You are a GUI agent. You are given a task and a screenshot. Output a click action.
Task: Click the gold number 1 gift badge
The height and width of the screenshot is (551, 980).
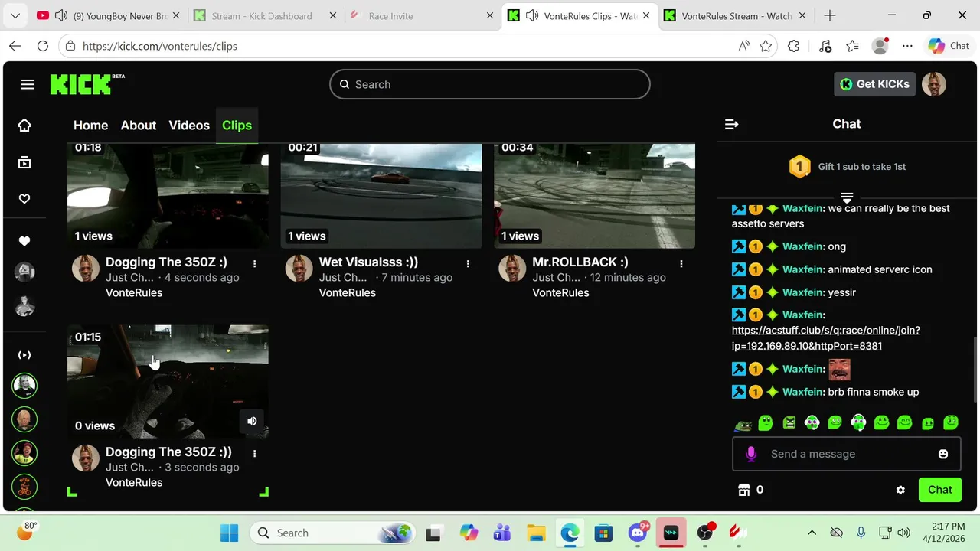[799, 166]
